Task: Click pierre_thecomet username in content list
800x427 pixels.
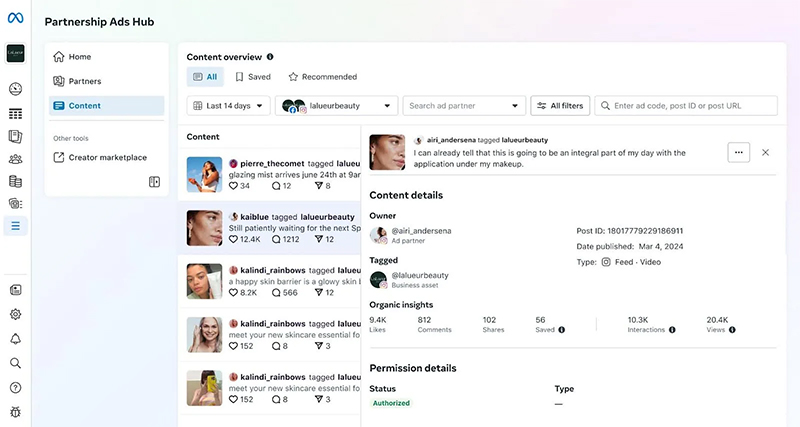Action: (x=272, y=163)
